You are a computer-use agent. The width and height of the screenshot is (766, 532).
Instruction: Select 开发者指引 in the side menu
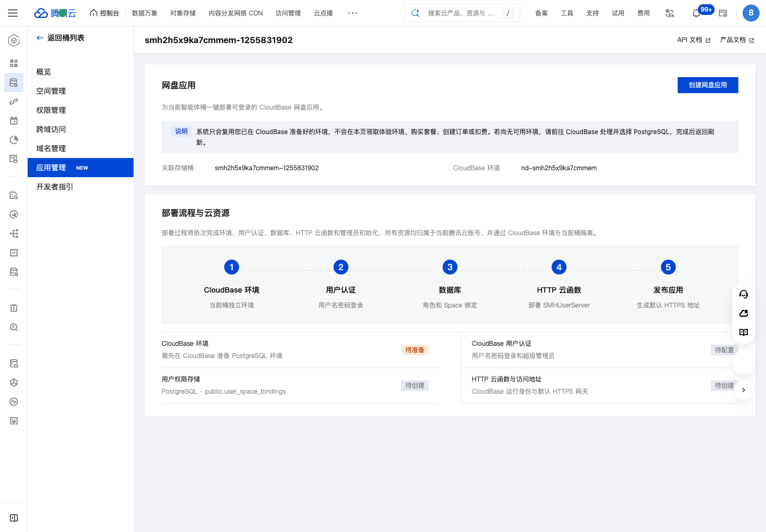point(81,187)
